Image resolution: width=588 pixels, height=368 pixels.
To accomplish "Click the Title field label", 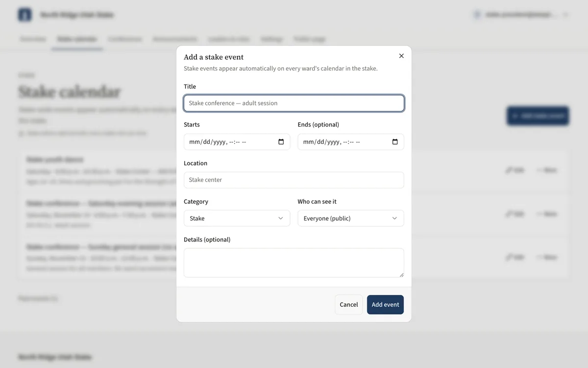I will [x=190, y=86].
